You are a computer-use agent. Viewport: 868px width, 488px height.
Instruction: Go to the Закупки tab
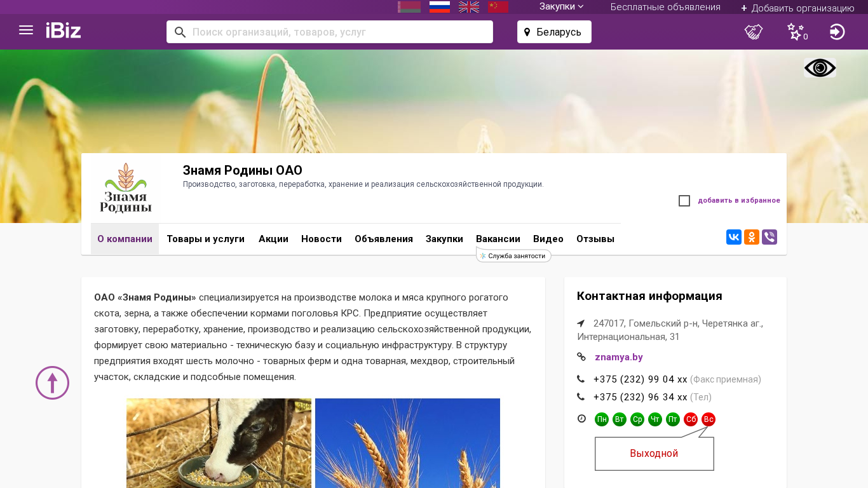444,239
